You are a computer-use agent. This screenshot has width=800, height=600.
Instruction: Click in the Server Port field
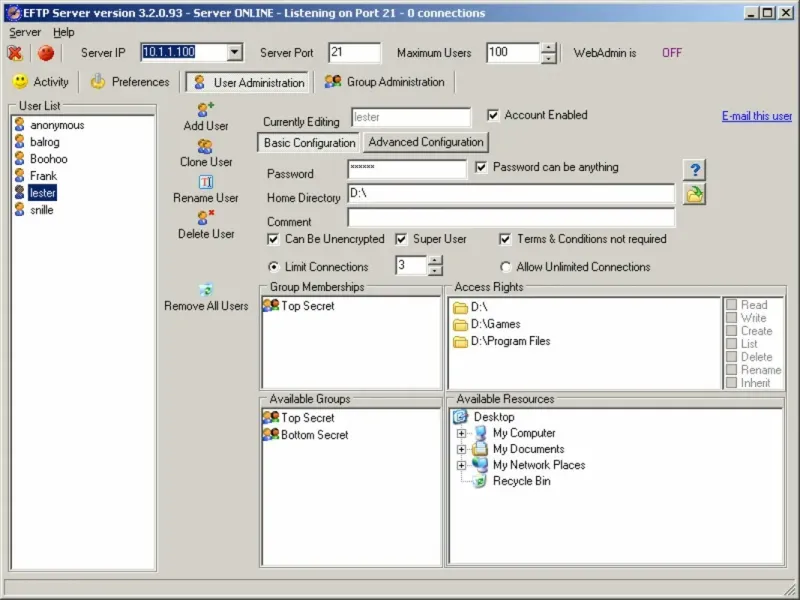pyautogui.click(x=355, y=53)
